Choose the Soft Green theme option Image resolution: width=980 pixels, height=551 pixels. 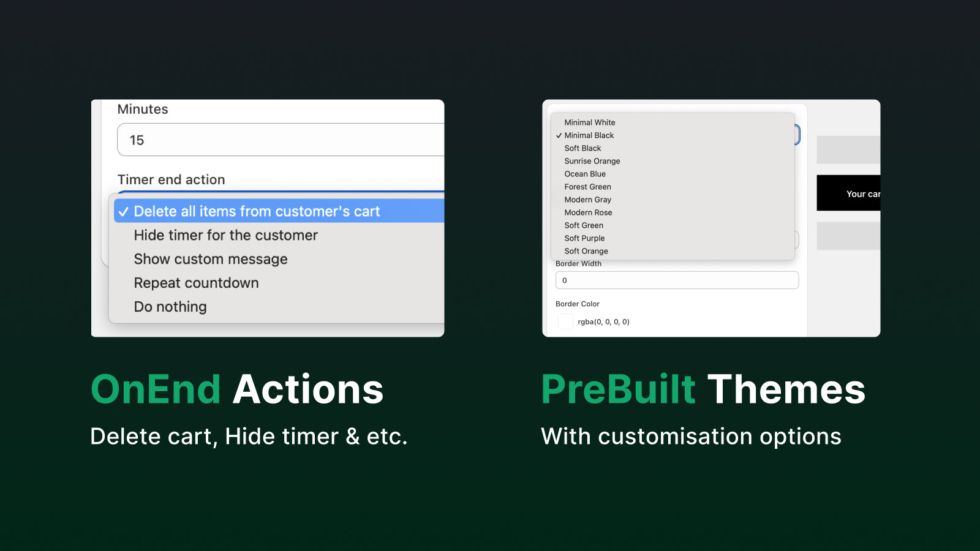[x=583, y=225]
